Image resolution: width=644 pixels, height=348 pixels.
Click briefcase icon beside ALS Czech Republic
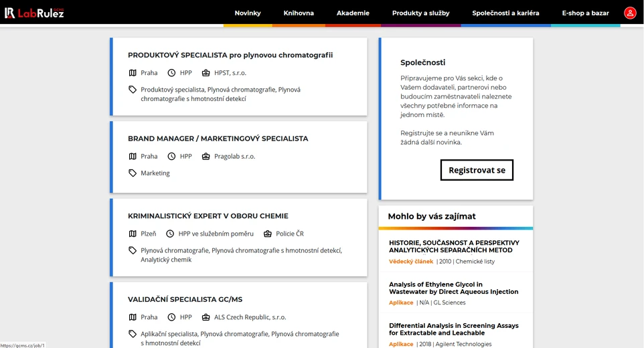point(206,317)
